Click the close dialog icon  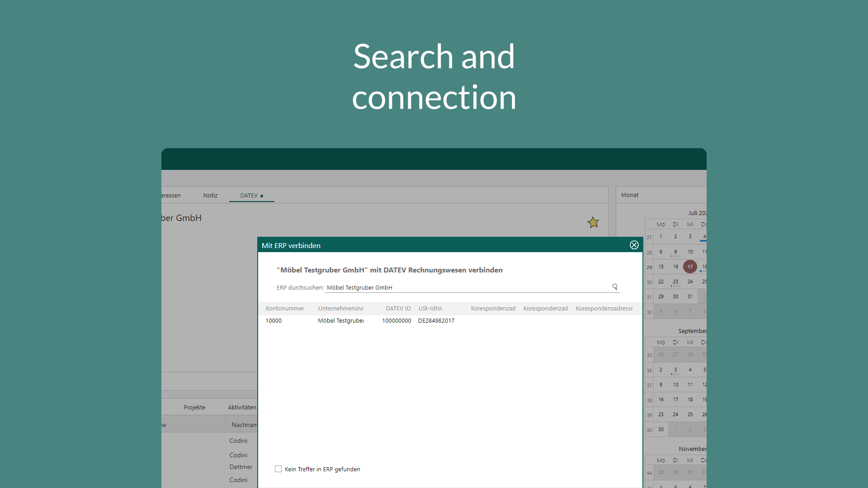634,245
